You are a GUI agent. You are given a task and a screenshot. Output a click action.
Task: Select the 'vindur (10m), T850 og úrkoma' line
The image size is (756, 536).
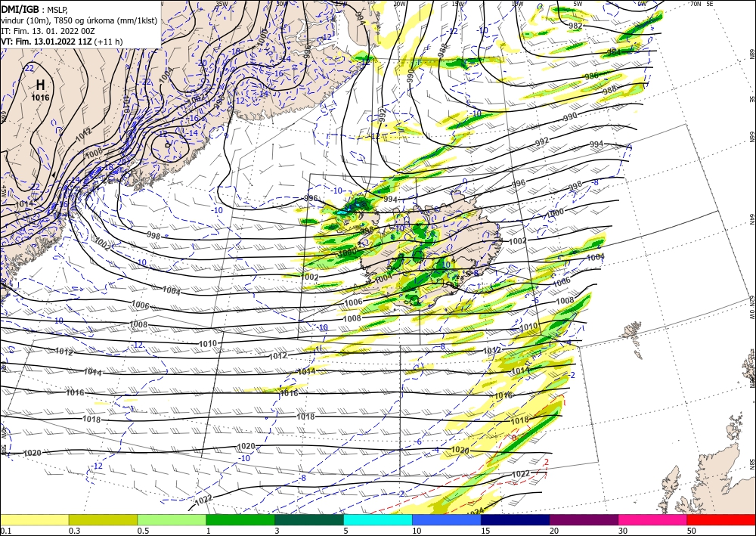coord(79,20)
